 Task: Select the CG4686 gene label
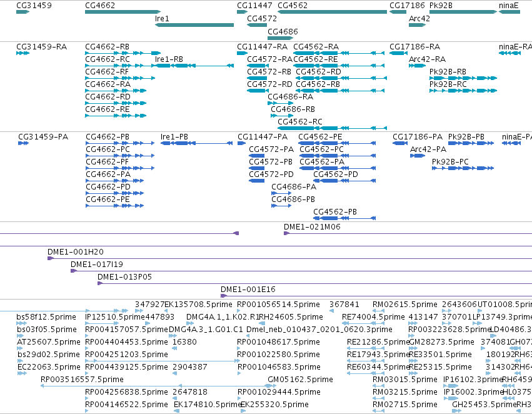click(x=283, y=31)
